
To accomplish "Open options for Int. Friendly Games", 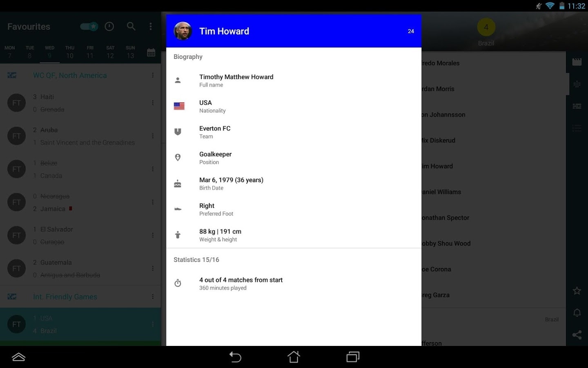I will [x=153, y=297].
